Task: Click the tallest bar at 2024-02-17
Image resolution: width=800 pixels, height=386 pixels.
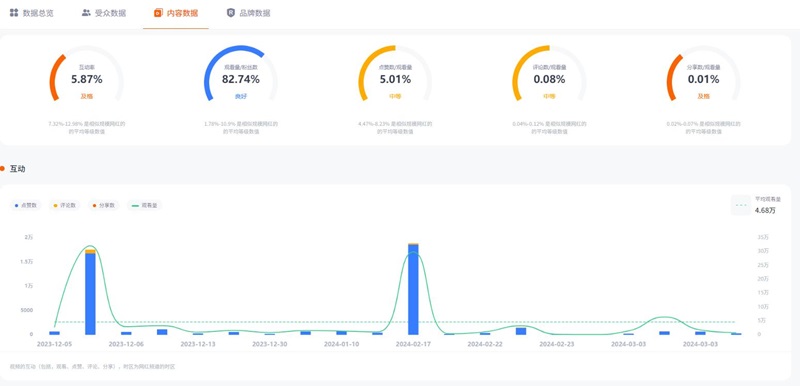Action: 413,289
